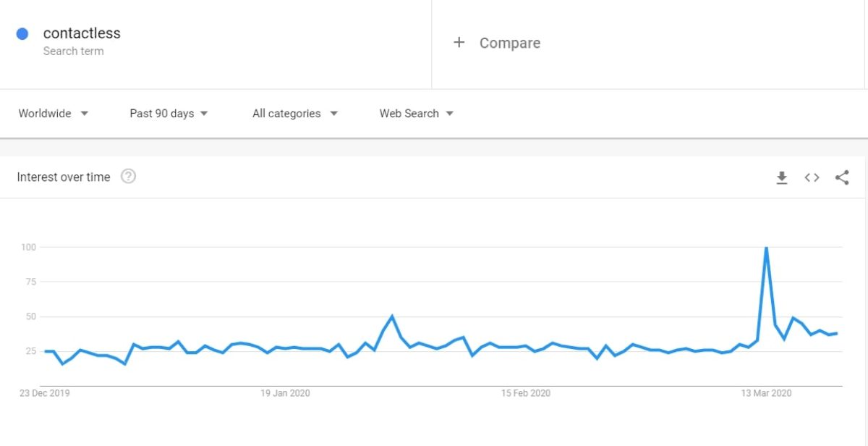The height and width of the screenshot is (446, 868).
Task: Add a Compare search term
Action: [x=509, y=43]
